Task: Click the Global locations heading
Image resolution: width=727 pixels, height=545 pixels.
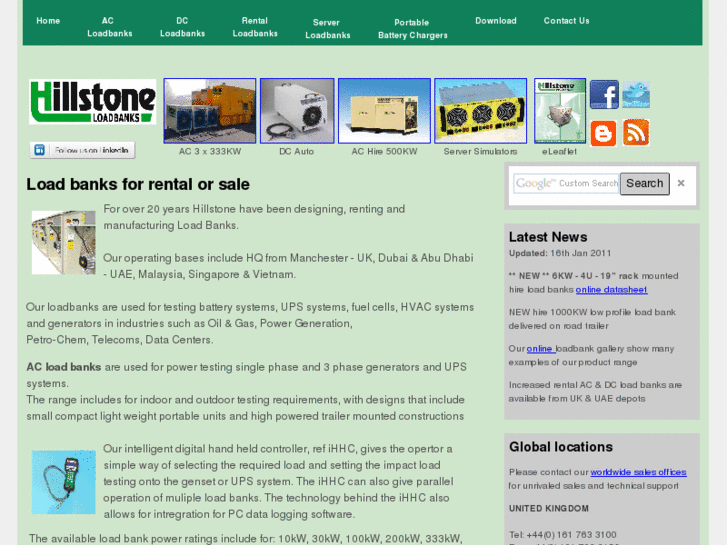Action: coord(561,447)
